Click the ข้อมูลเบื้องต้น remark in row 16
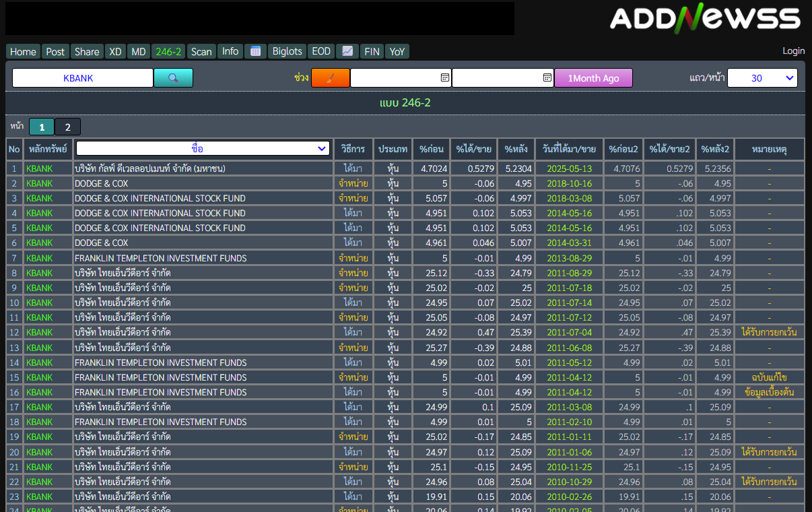 pyautogui.click(x=770, y=392)
